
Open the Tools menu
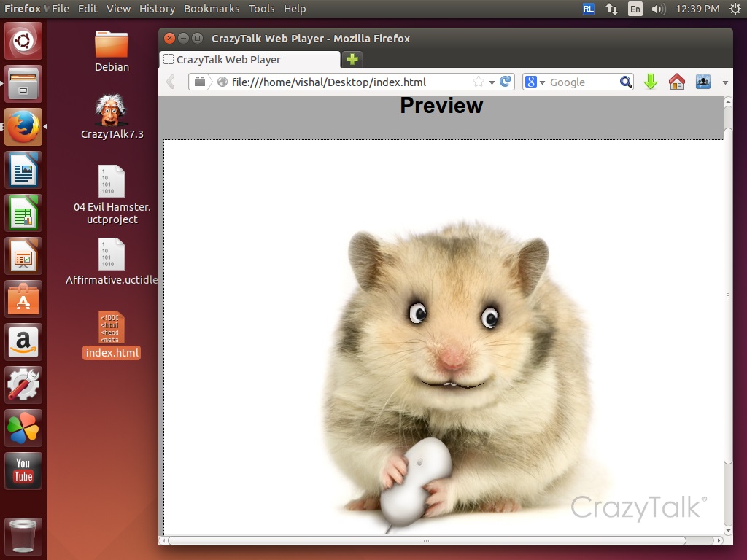pos(262,9)
